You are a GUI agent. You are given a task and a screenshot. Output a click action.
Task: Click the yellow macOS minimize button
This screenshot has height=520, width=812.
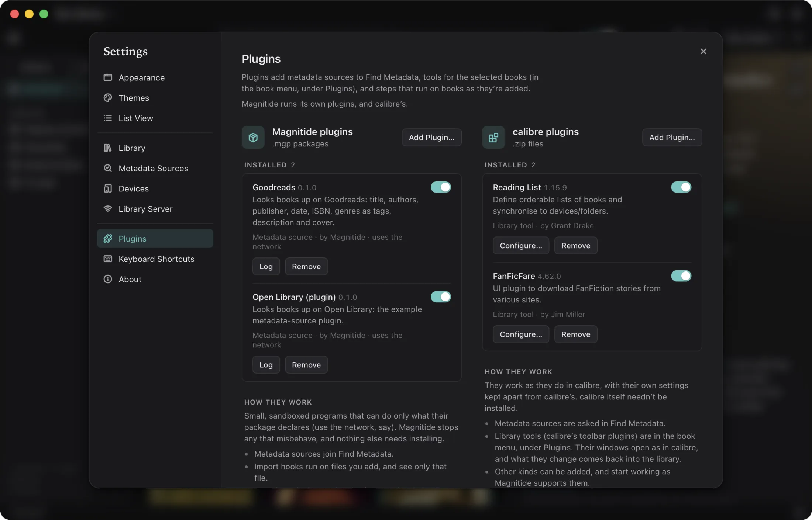pos(29,14)
